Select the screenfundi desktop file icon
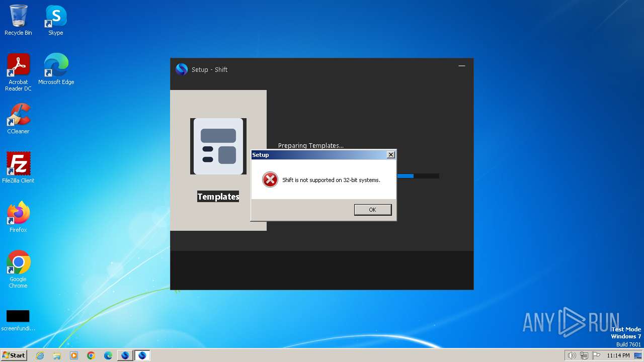Image resolution: width=644 pixels, height=362 pixels. [18, 321]
